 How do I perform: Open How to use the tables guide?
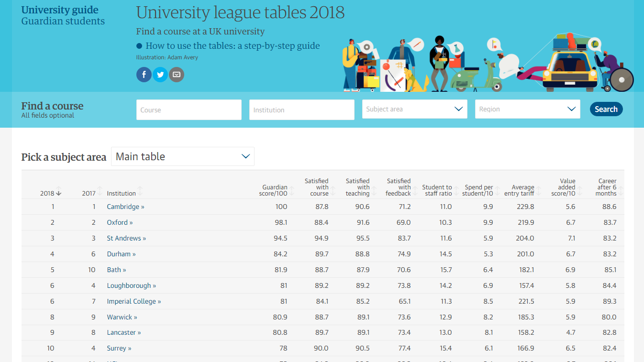tap(233, 46)
